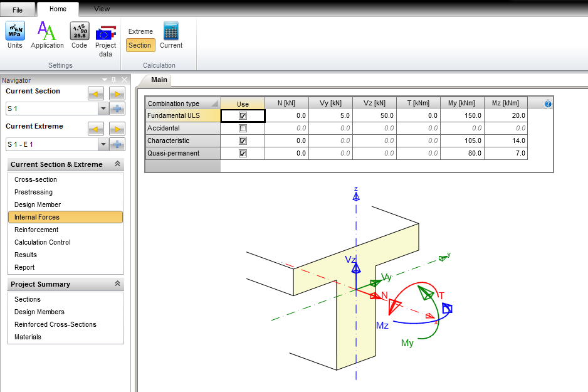Go to previous section with left arrow
This screenshot has width=588, height=392.
pos(95,94)
